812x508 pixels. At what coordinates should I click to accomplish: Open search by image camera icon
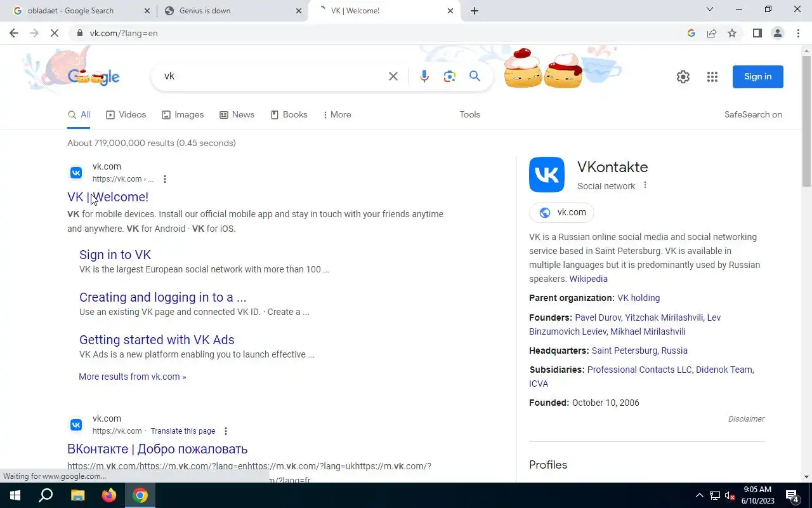[x=450, y=76]
